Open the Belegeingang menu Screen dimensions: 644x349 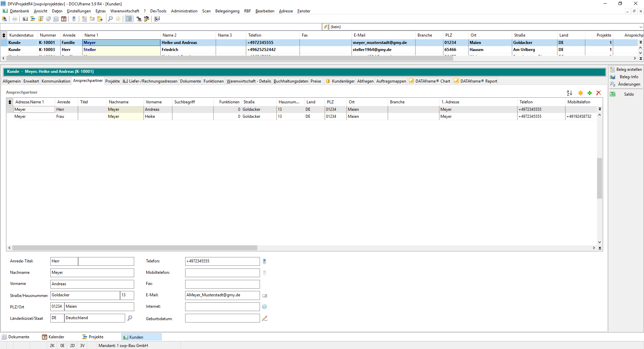pyautogui.click(x=227, y=11)
